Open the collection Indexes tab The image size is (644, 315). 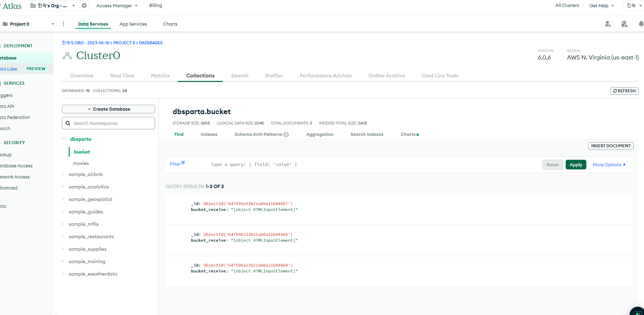(209, 134)
